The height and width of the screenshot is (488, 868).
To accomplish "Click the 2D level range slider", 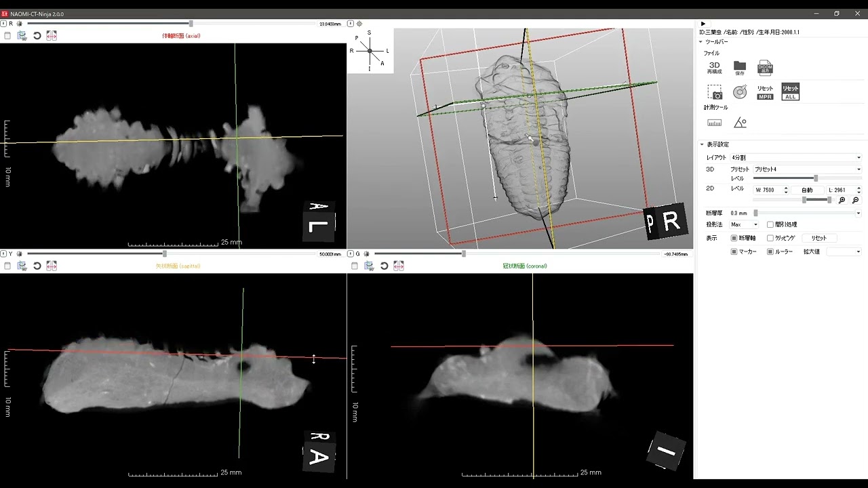I will click(795, 200).
